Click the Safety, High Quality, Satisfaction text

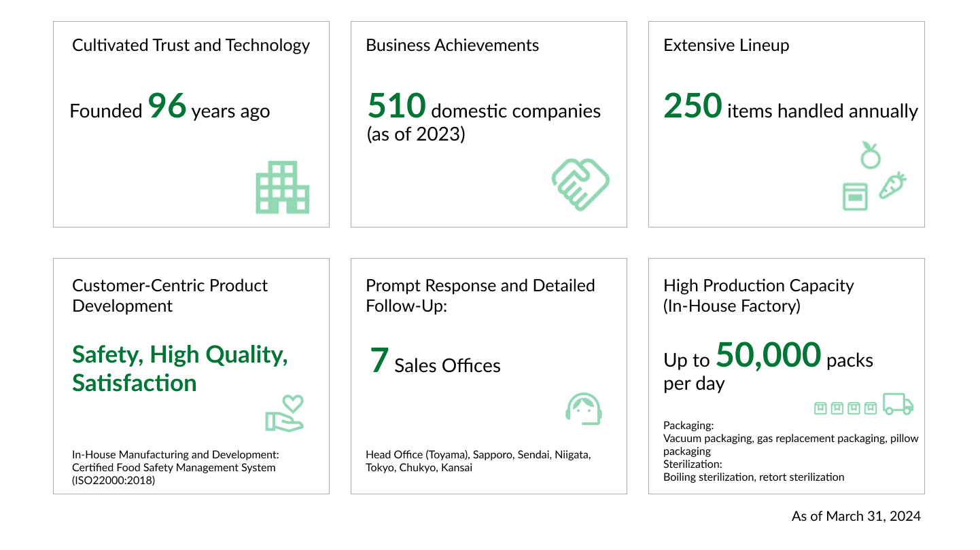[x=180, y=368]
